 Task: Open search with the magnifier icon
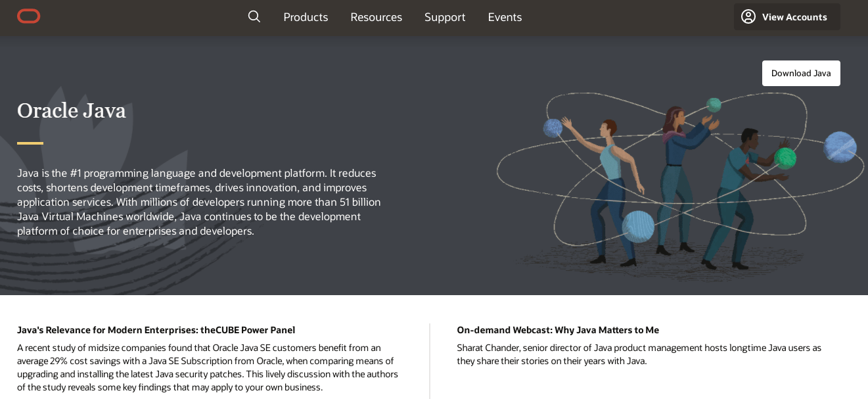coord(254,16)
